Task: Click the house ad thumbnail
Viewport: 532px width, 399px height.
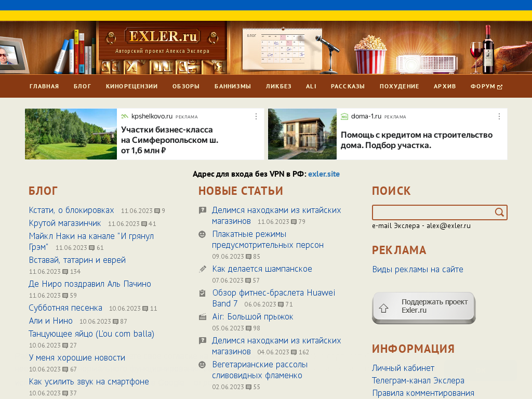Action: click(302, 134)
